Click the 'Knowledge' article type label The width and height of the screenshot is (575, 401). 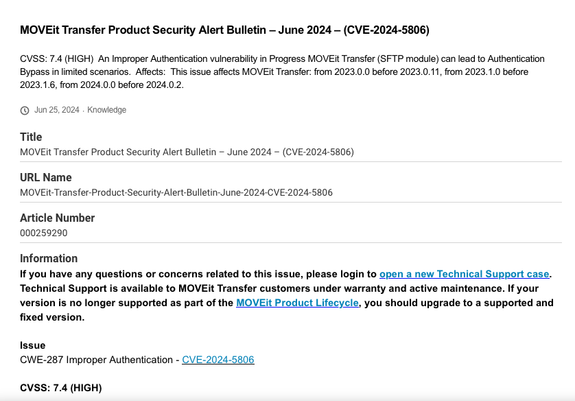click(107, 110)
